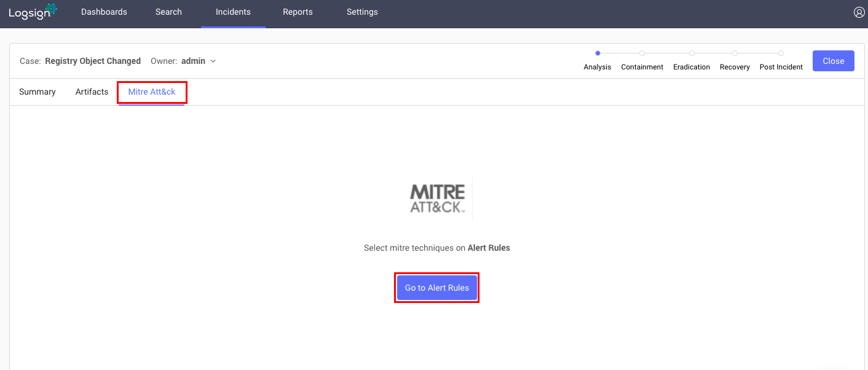The image size is (868, 370).
Task: Click the bold Alert Rules text
Action: pos(489,248)
